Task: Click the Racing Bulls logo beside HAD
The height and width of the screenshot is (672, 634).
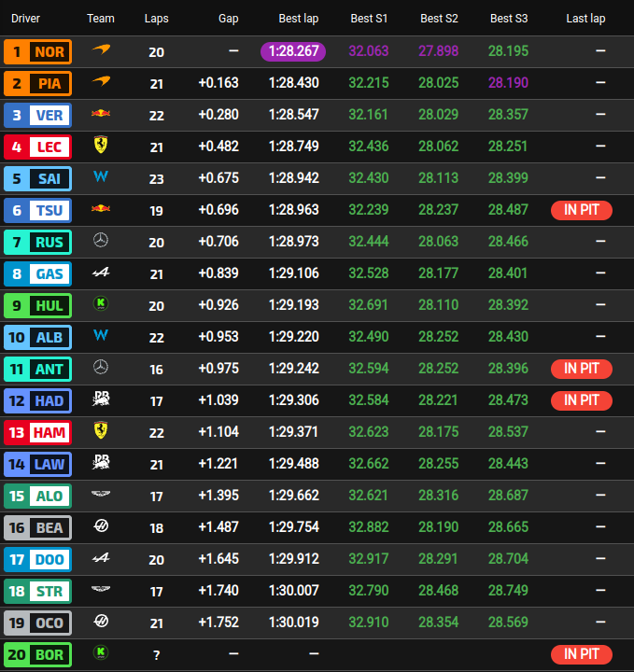Action: 101,399
